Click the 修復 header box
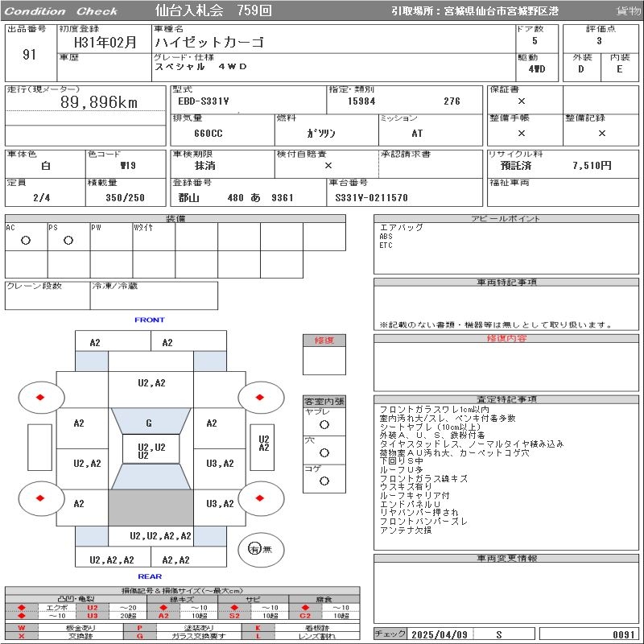 324,341
